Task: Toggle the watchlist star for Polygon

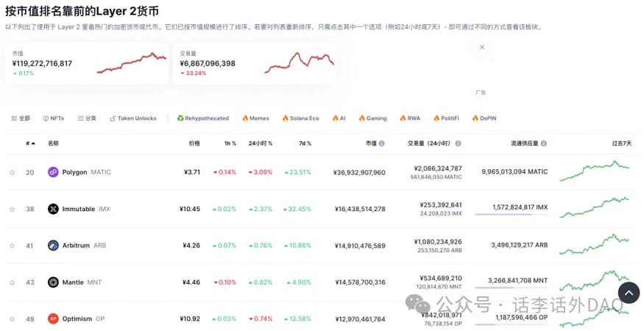Action: point(12,172)
